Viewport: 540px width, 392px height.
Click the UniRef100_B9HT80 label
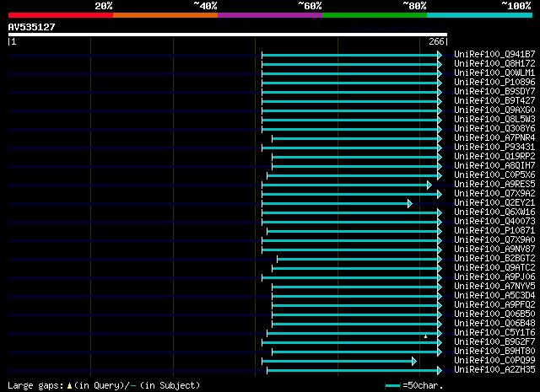click(495, 352)
